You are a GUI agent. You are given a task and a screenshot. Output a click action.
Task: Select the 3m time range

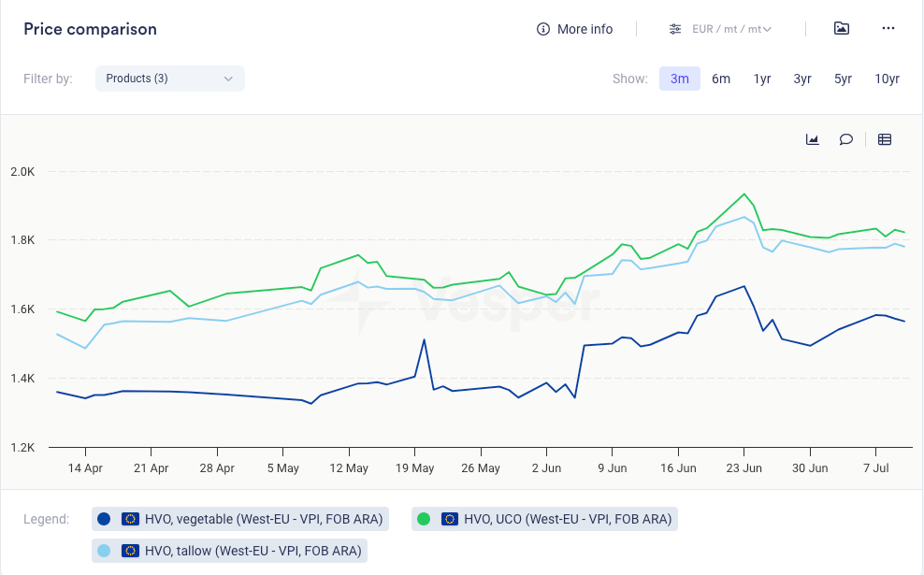coord(679,79)
